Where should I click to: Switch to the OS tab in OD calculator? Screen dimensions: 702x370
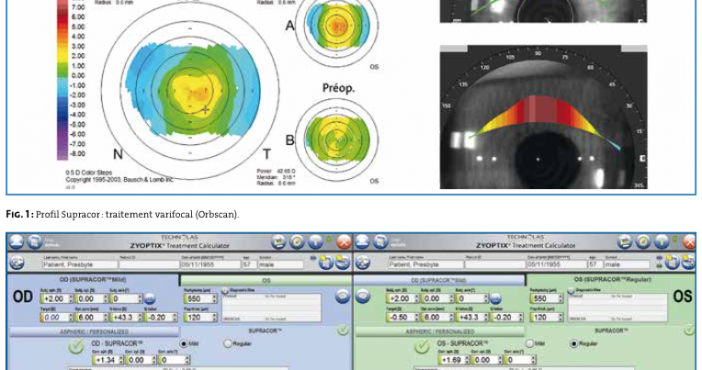[x=266, y=280]
